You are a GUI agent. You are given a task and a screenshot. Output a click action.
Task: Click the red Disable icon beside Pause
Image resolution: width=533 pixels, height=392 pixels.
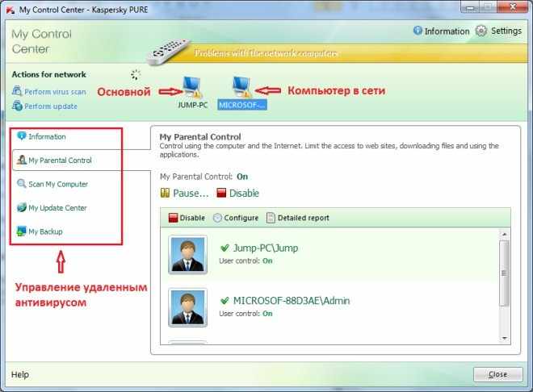[221, 193]
